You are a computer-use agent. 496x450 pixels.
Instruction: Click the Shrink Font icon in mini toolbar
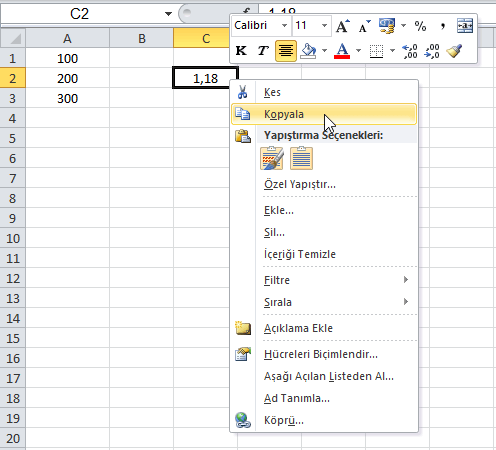[364, 26]
